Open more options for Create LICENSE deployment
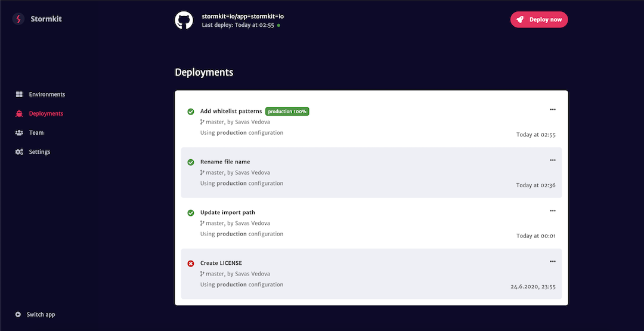Viewport: 644px width, 331px height. tap(552, 261)
